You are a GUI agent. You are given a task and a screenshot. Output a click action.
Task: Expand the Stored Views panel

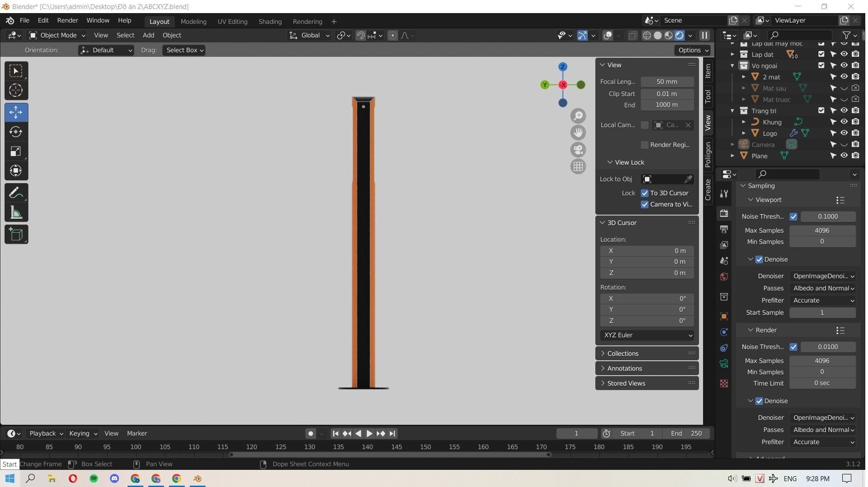(626, 383)
